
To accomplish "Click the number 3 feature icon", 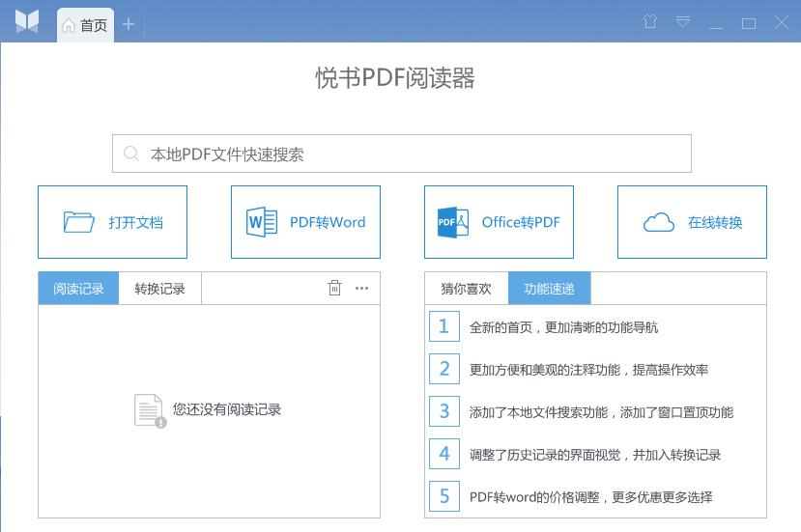I will click(x=443, y=411).
